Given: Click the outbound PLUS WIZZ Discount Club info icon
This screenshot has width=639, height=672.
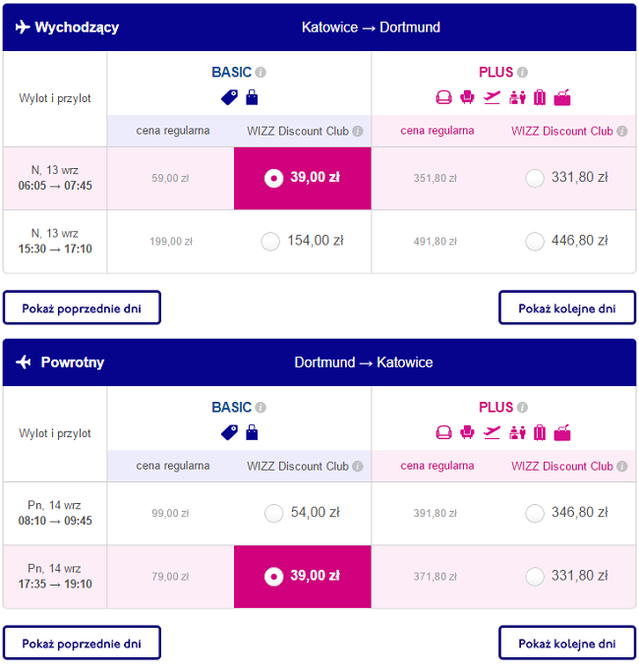Looking at the screenshot, I should click(x=622, y=131).
